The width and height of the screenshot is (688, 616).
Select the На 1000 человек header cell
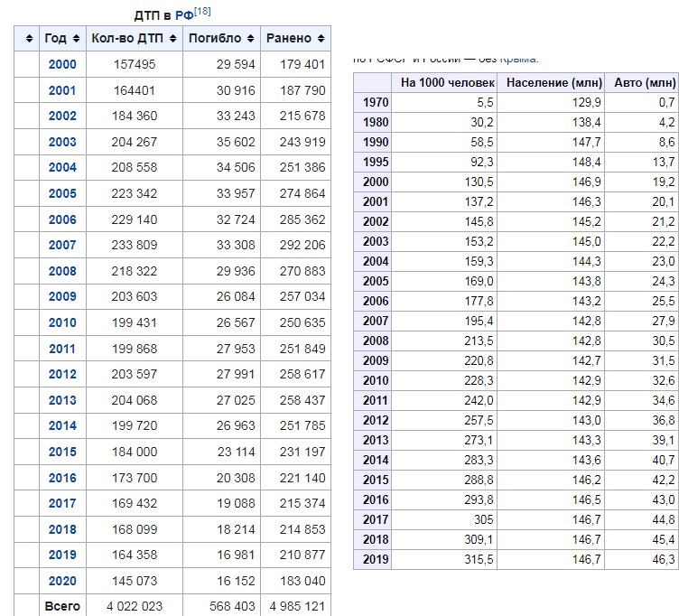(444, 82)
